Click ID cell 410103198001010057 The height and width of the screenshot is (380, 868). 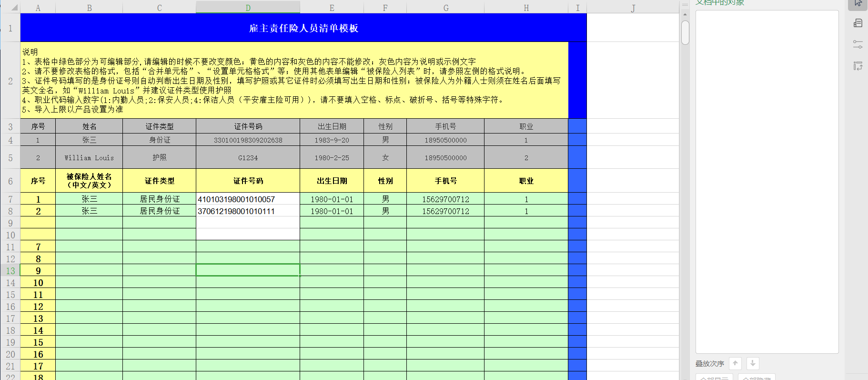click(x=248, y=199)
